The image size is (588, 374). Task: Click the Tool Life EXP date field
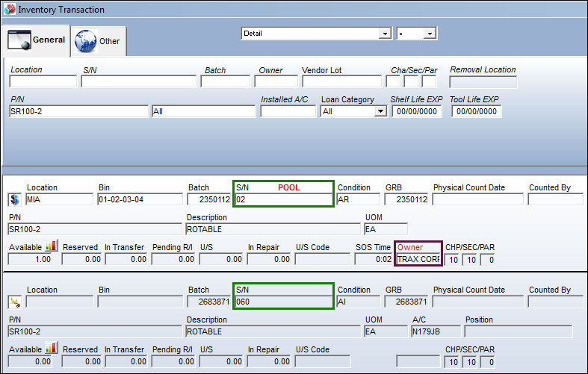476,111
